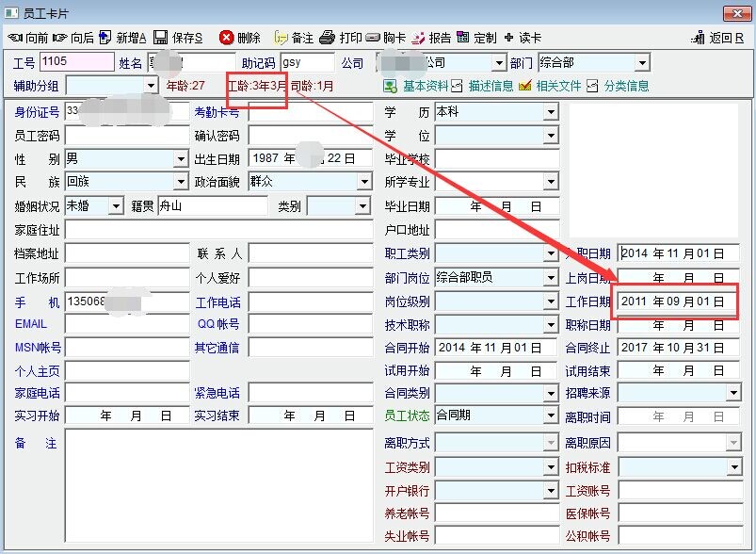Click the 定制 (customize) toolbar button

[463, 38]
